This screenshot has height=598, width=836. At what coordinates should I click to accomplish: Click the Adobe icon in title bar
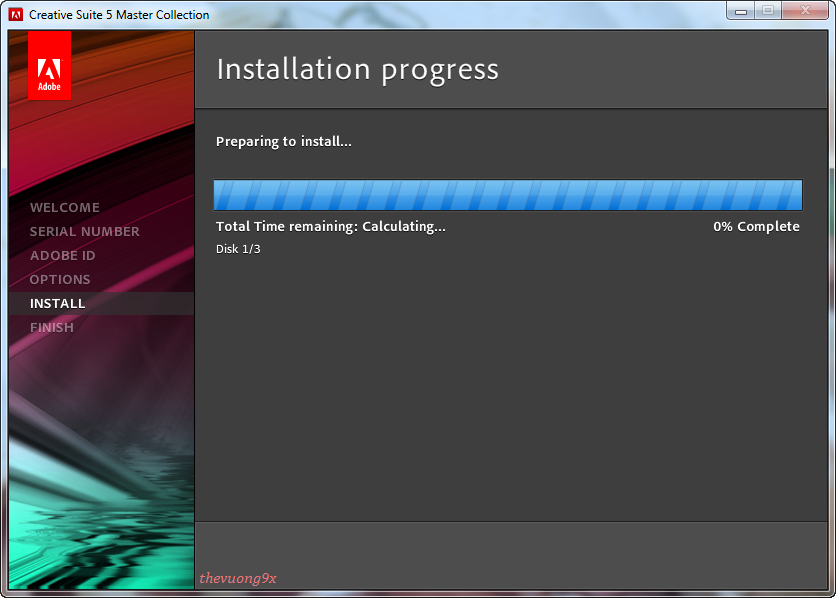click(x=16, y=14)
